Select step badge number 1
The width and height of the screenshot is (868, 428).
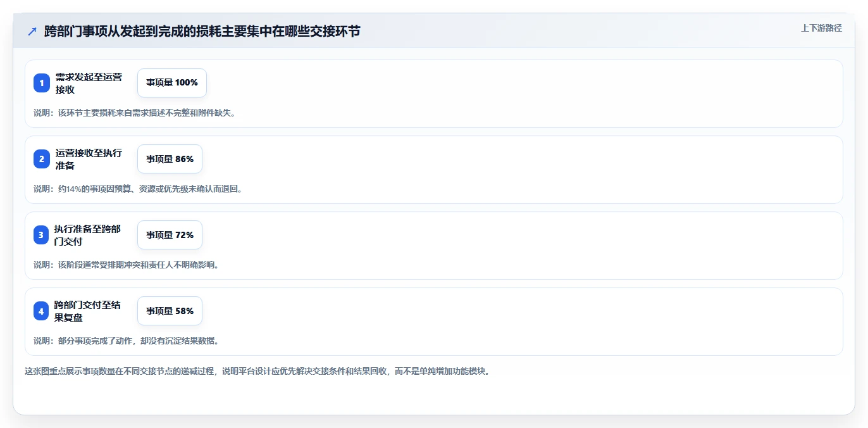pos(42,83)
